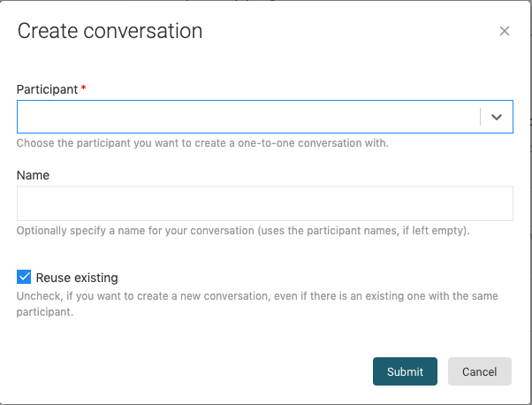
Task: Open the Participant selection combo box
Action: [x=247, y=117]
